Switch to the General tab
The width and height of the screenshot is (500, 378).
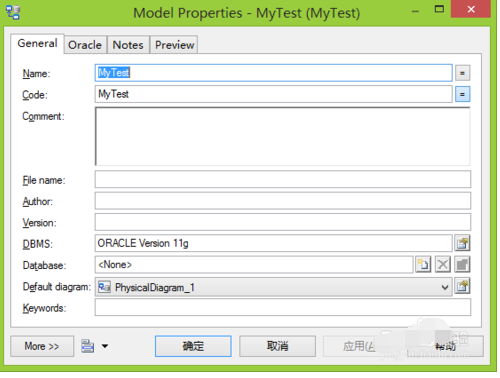37,43
